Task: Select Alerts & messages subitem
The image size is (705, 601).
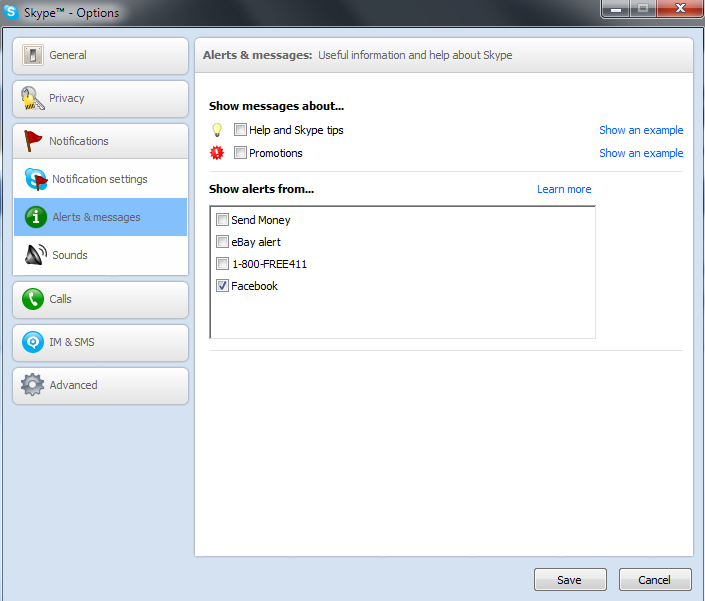Action: [x=100, y=217]
